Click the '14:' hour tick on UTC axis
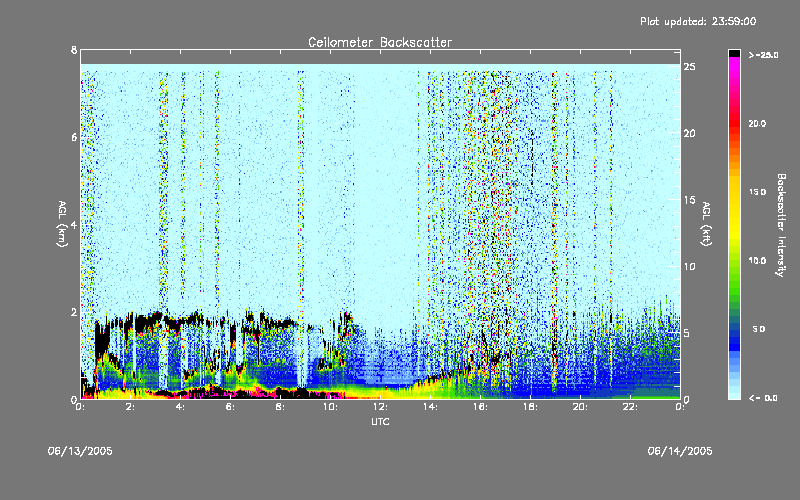The width and height of the screenshot is (800, 500). tap(431, 407)
